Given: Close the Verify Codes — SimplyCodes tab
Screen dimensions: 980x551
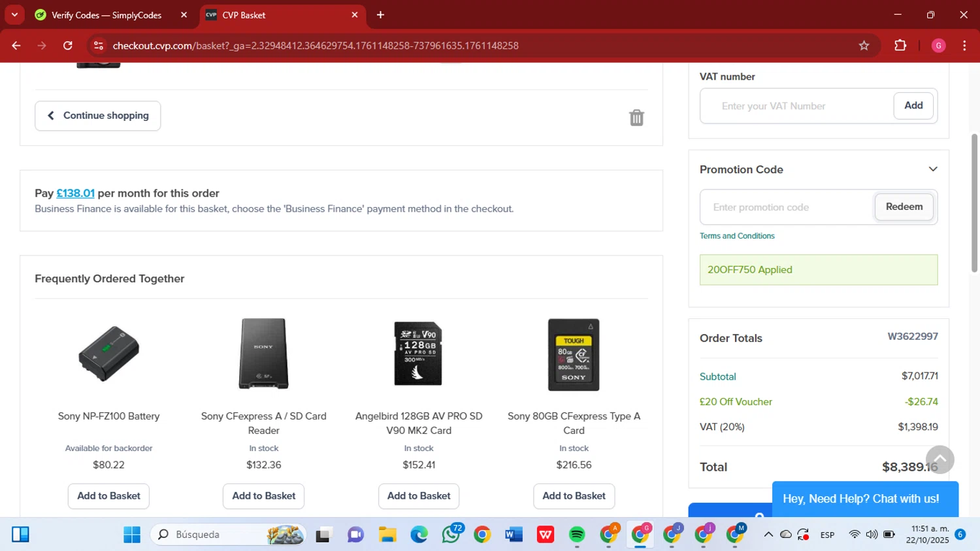Looking at the screenshot, I should click(184, 15).
